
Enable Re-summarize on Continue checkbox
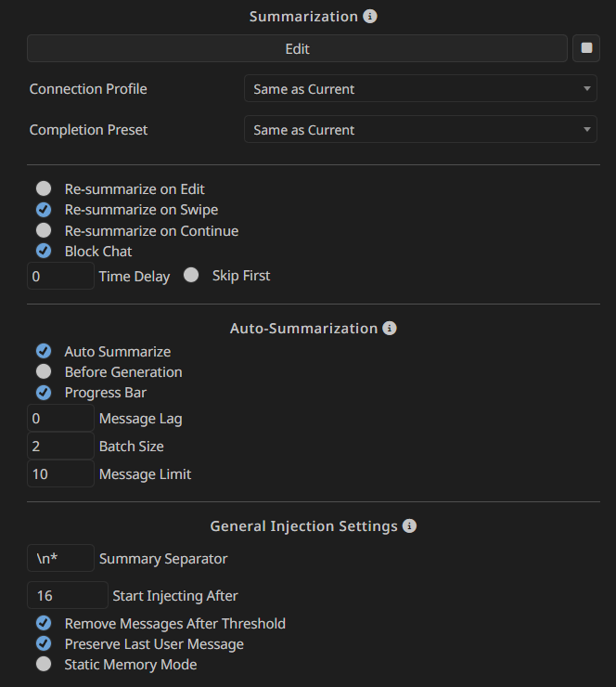44,230
